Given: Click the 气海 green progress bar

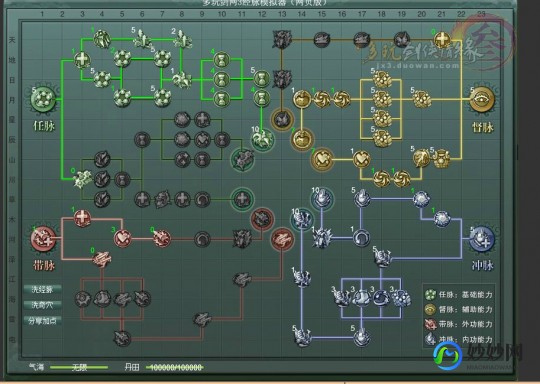Looking at the screenshot, I should (x=79, y=367).
